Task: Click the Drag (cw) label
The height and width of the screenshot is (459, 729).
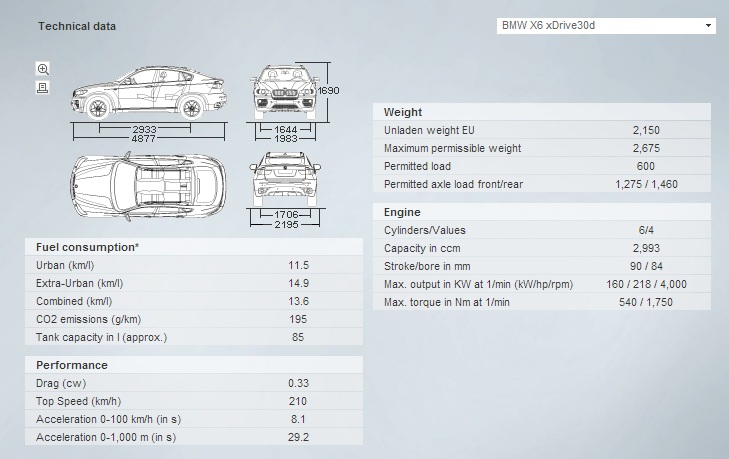Action: click(61, 383)
